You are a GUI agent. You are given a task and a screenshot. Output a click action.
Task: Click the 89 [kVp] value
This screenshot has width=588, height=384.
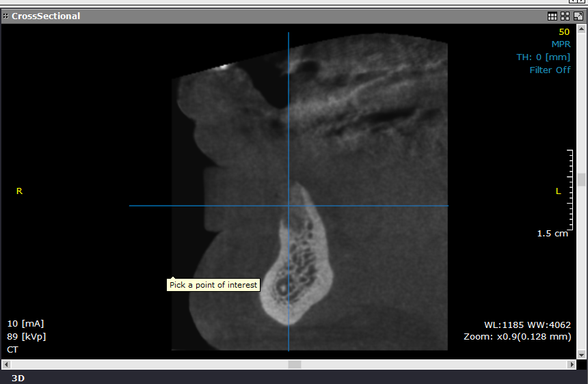pyautogui.click(x=26, y=336)
